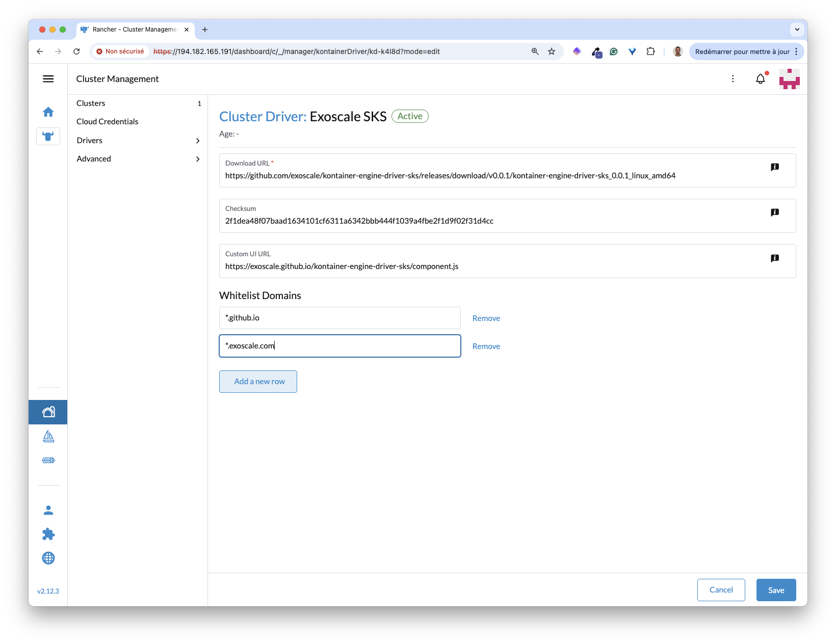Select Clusters in the left menu

(91, 103)
